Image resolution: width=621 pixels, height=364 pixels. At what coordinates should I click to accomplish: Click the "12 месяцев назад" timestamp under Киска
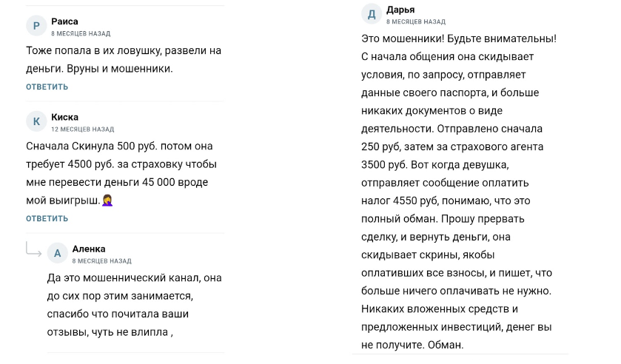82,129
